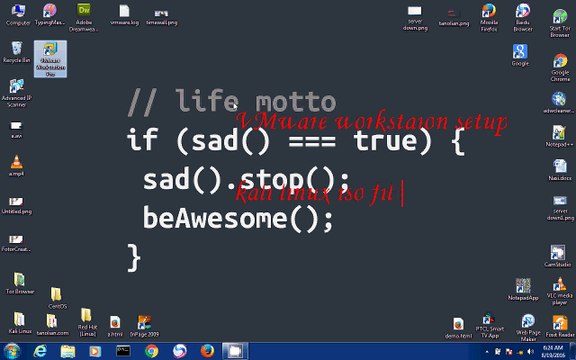
Task: Open the CentOS folder
Action: pos(57,298)
